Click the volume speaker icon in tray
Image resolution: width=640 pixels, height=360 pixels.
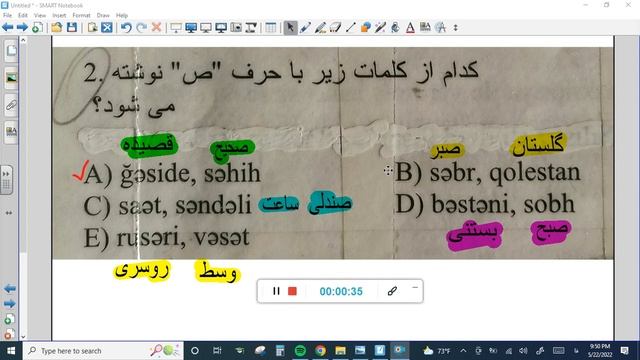click(x=524, y=351)
